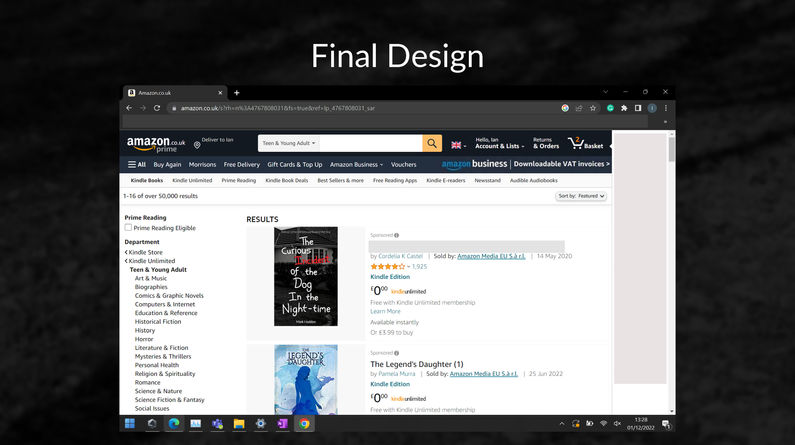The height and width of the screenshot is (445, 795).
Task: Go back to Kindle Unlimited department
Action: [x=150, y=261]
